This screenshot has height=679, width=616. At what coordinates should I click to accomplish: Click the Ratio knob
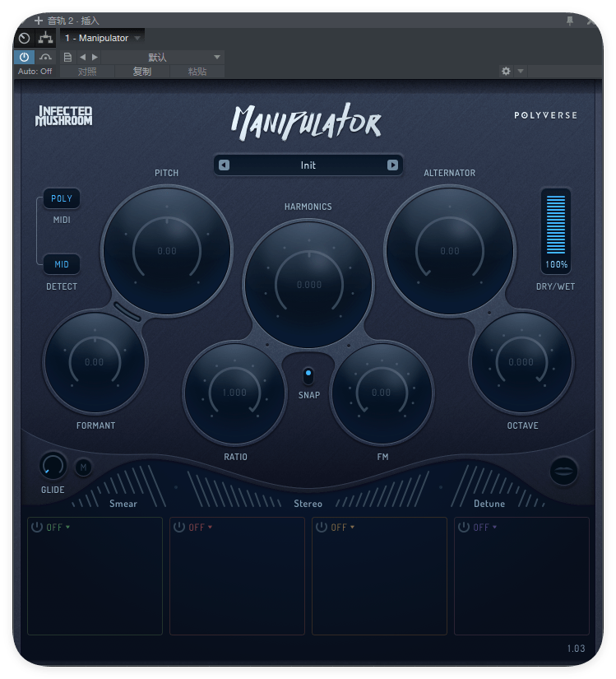pos(235,393)
